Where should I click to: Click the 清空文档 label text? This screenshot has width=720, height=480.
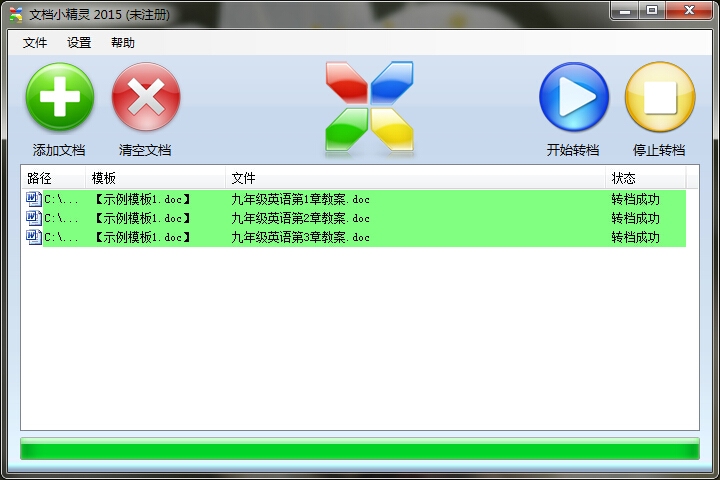pyautogui.click(x=145, y=150)
